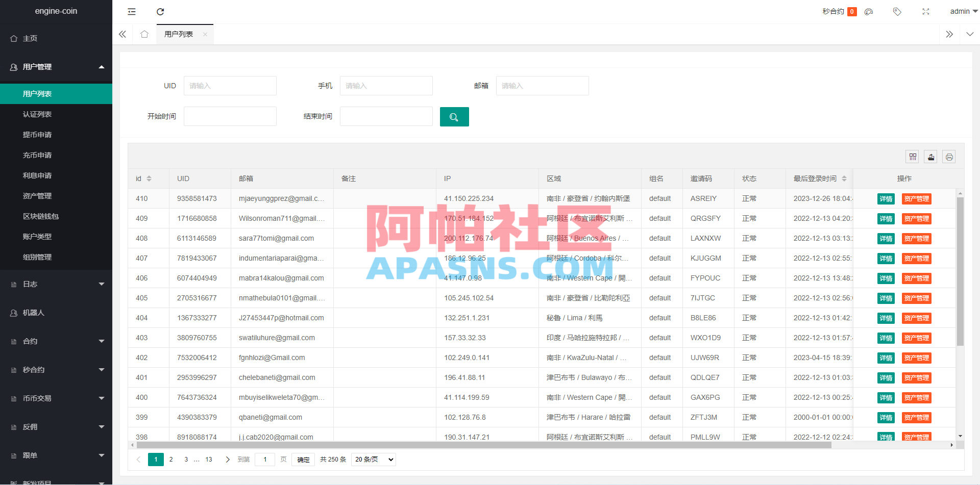This screenshot has width=980, height=485.
Task: Select 认证列表 in the sidebar menu
Action: (37, 114)
